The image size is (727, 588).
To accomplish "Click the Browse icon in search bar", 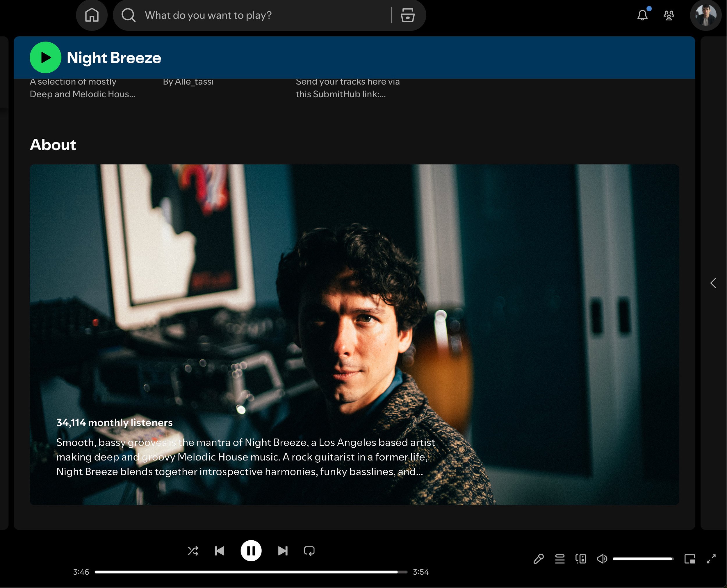I will click(x=407, y=15).
